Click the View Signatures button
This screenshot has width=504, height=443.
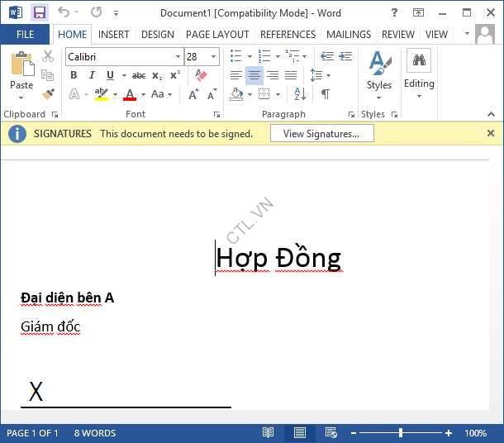pyautogui.click(x=322, y=133)
